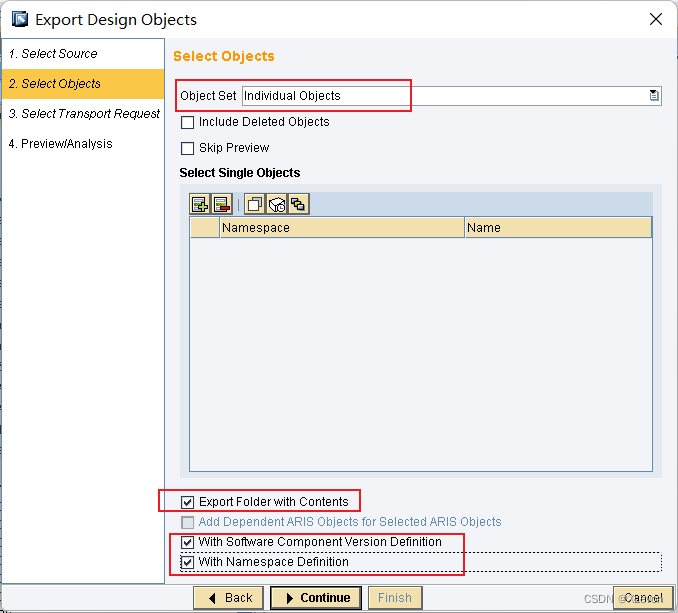Click the Name column header
Viewport: 678px width, 613px height.
(558, 228)
